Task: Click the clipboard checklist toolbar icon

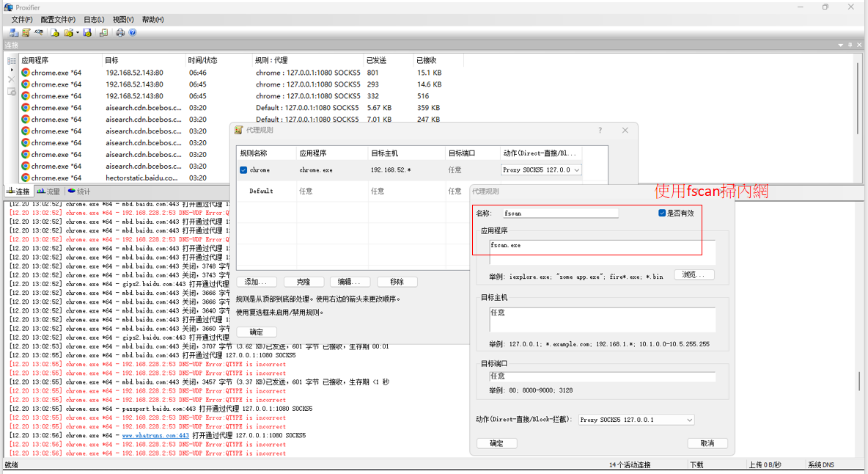Action: pos(103,33)
